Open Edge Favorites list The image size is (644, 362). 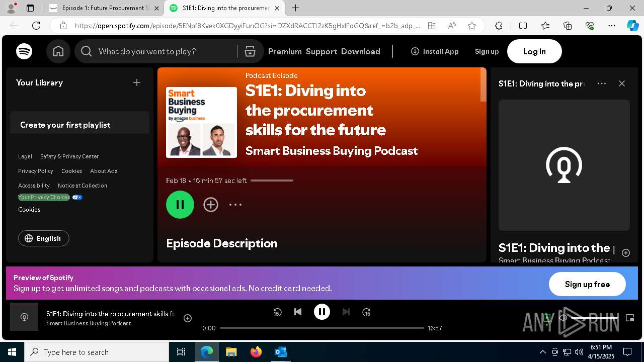click(545, 26)
